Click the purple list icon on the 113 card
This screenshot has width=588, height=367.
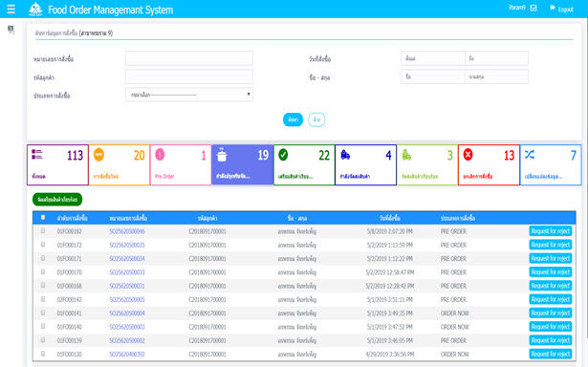(x=37, y=154)
